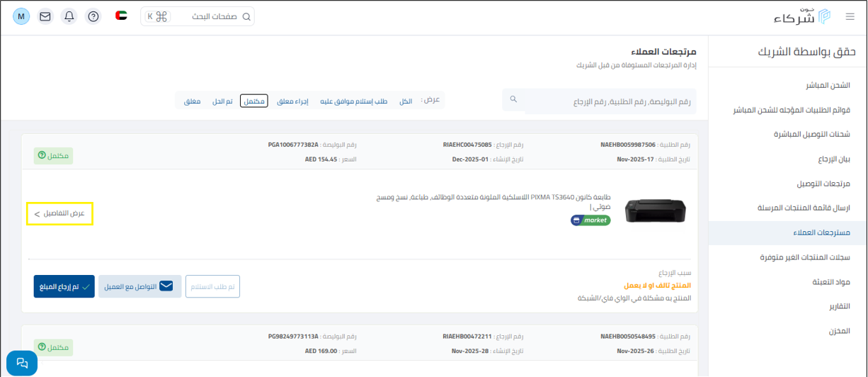Open the mail messages icon

(x=45, y=16)
